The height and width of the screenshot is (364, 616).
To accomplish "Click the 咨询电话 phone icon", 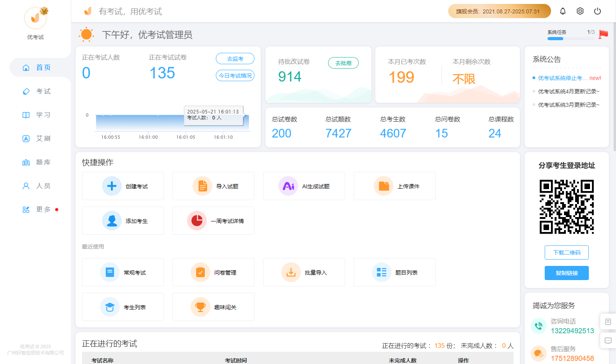I will pos(538,326).
